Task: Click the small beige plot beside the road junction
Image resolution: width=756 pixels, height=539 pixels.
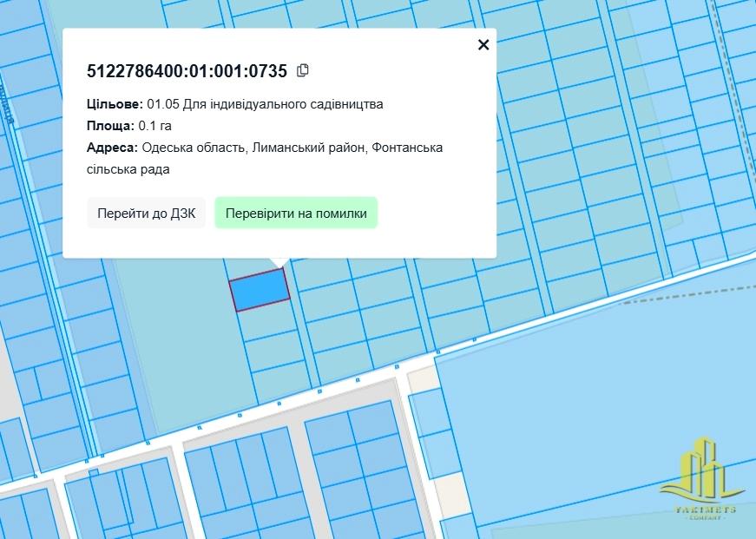Action: tap(421, 378)
